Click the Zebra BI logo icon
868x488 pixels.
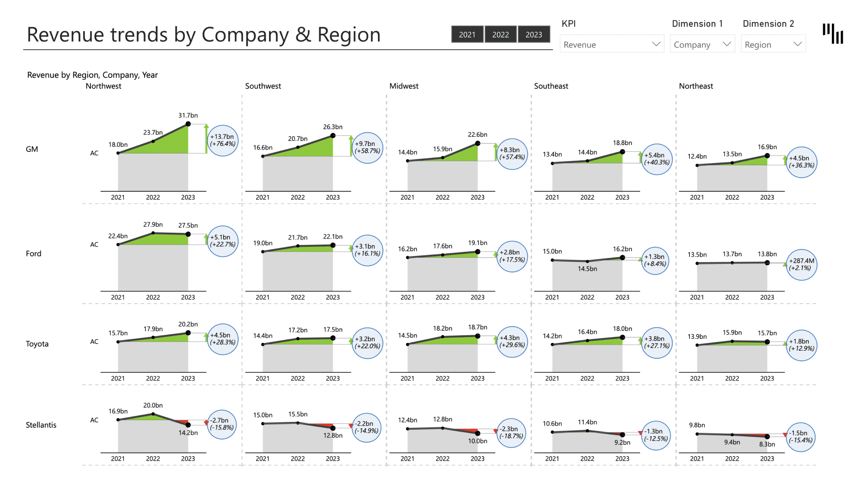pyautogui.click(x=832, y=34)
